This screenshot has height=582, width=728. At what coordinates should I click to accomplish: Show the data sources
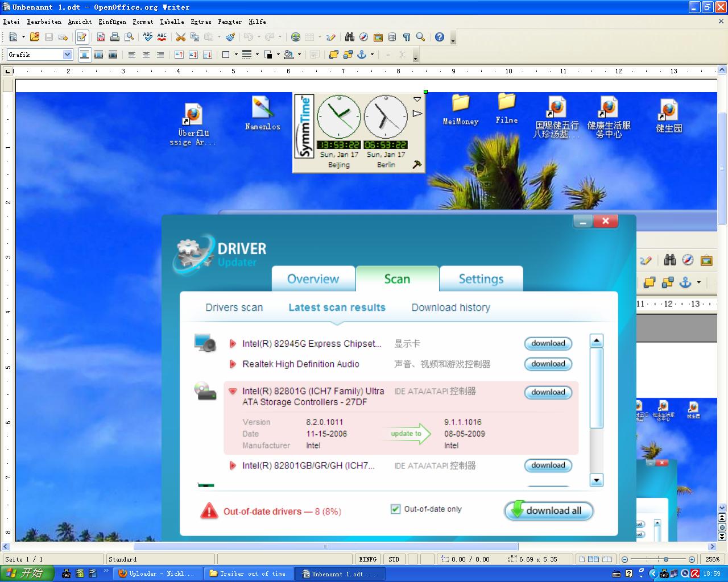(x=392, y=37)
